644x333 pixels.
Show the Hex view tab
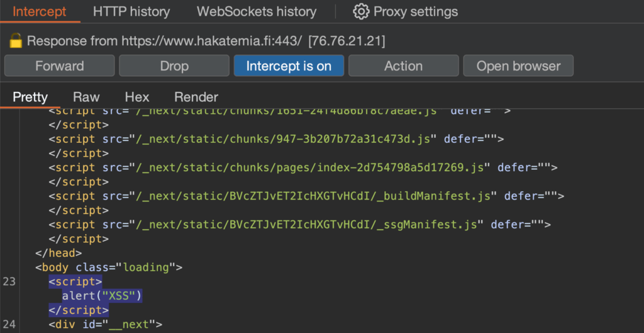coord(137,97)
